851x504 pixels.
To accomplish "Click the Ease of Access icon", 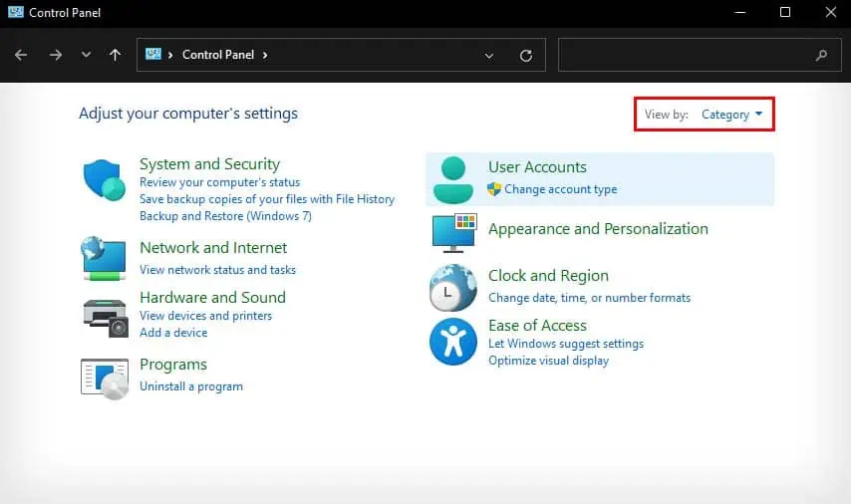I will (x=453, y=342).
